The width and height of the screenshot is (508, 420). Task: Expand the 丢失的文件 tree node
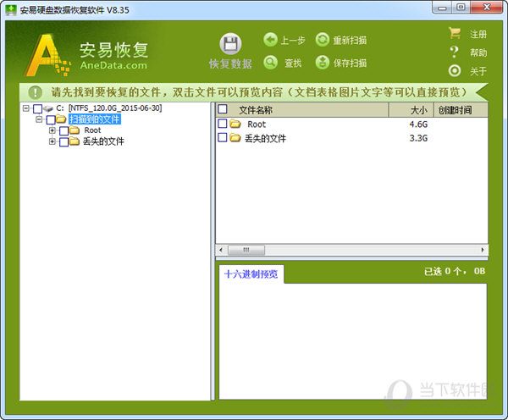point(52,141)
